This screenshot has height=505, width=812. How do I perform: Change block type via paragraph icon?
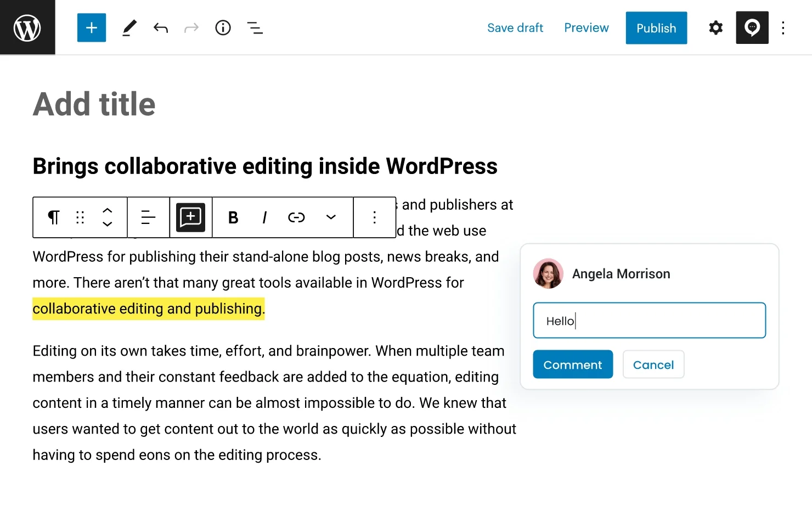[53, 217]
